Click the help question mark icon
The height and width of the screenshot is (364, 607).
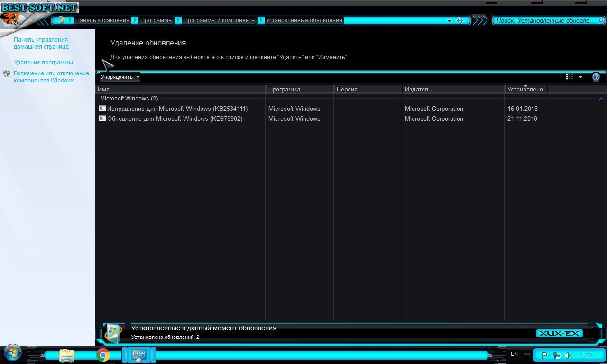pos(596,77)
